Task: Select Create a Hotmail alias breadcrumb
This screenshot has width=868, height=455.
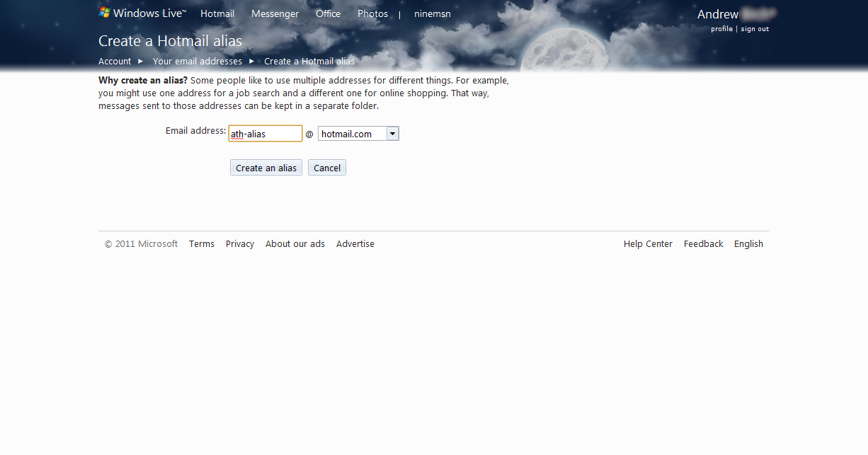Action: tap(309, 61)
